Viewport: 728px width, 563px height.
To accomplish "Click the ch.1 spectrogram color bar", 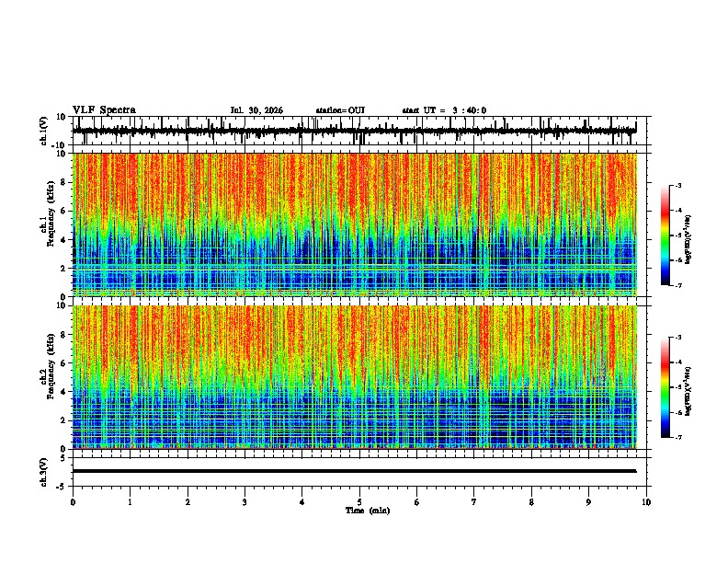I will click(665, 236).
